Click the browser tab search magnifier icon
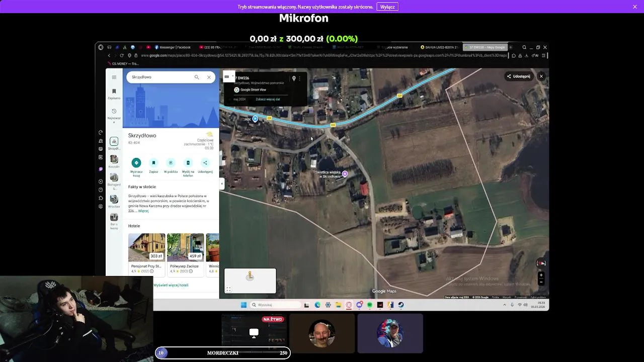644x362 pixels. (x=524, y=47)
